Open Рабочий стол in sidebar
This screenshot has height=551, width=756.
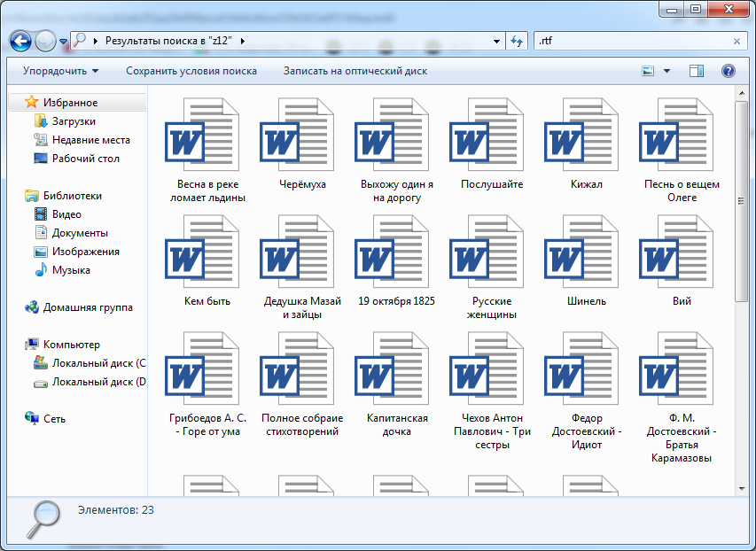point(76,159)
